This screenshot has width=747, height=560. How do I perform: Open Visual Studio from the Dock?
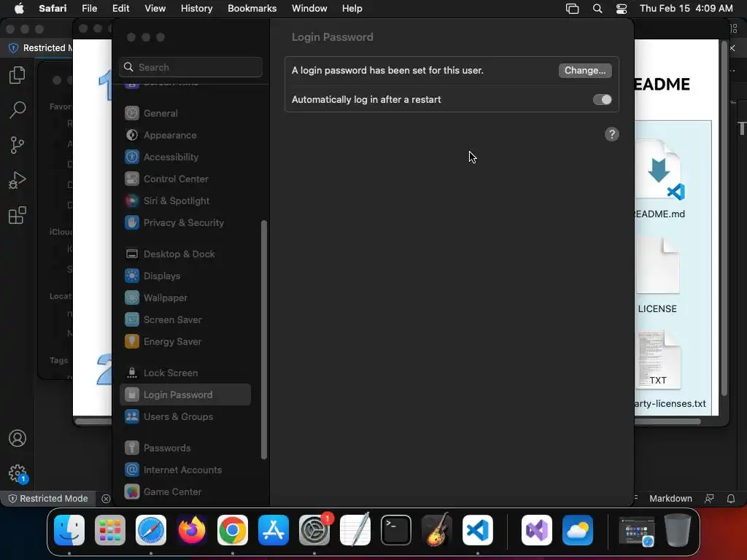click(x=537, y=530)
